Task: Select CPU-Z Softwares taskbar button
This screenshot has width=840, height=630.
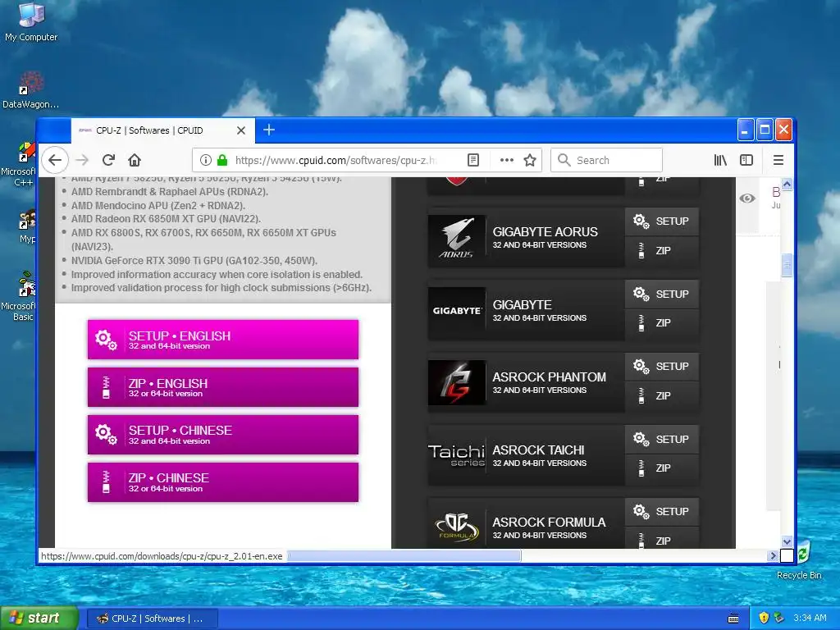Action: pos(152,619)
